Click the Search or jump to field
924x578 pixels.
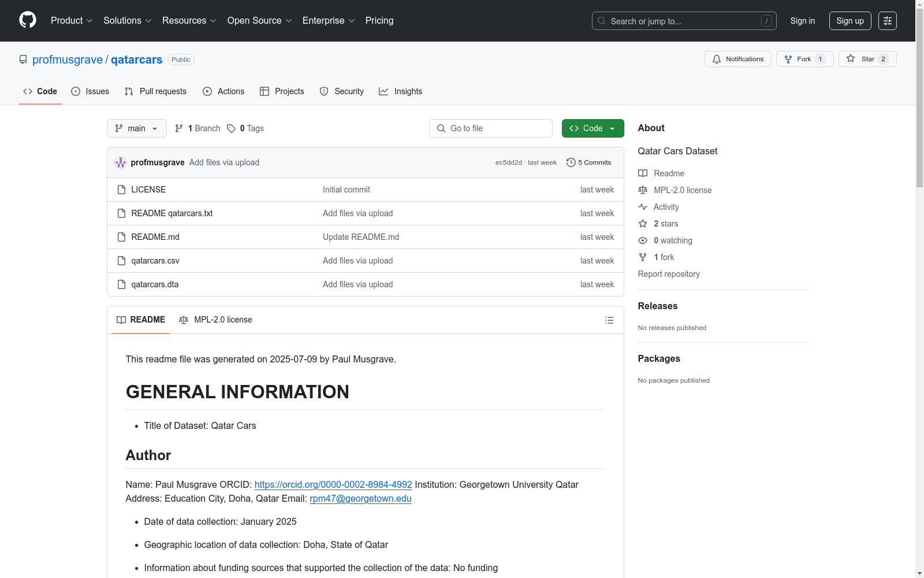(684, 21)
